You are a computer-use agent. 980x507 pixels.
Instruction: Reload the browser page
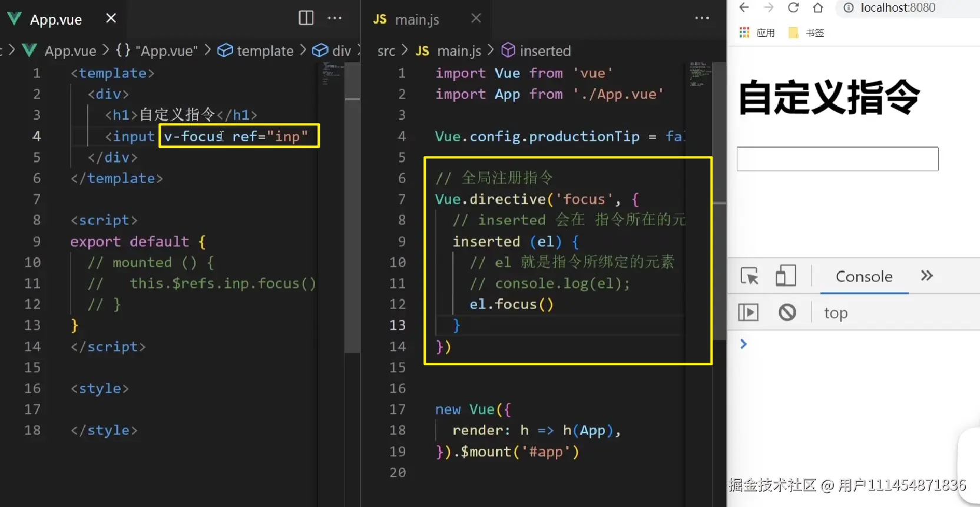[x=793, y=7]
